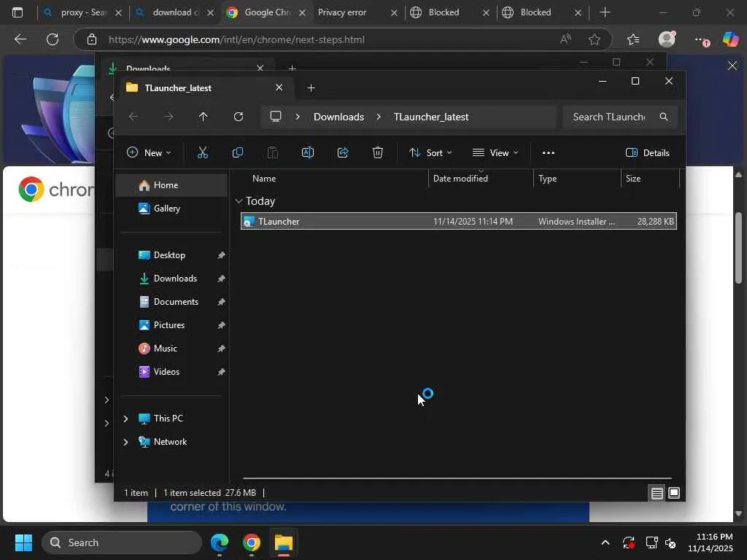Sort by the Name column header
Viewport: 747px width, 560px height.
(264, 178)
